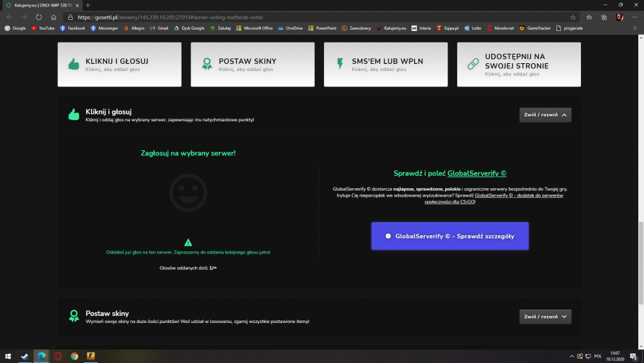Click the 'Zagłosuj na wybrany serwer!' heading
This screenshot has height=363, width=644.
[188, 153]
